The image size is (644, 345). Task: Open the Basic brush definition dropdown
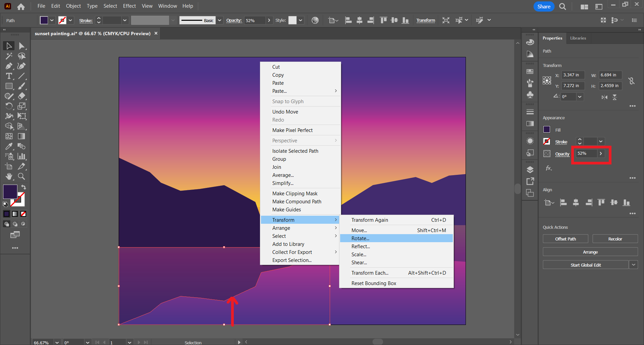click(x=219, y=20)
